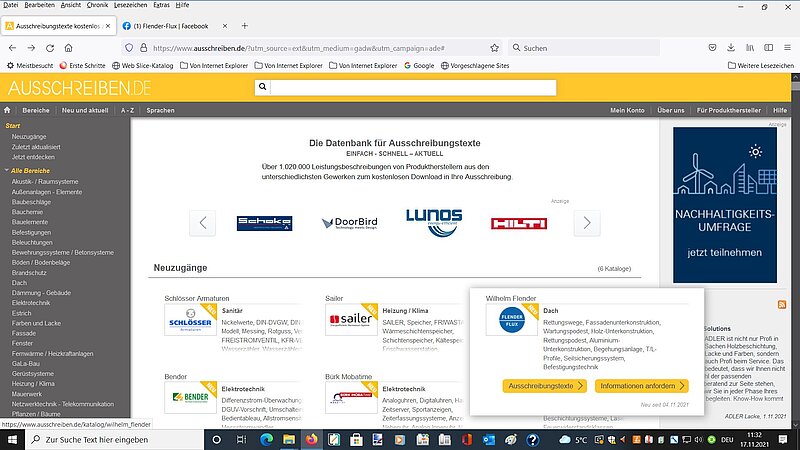Screen dimensions: 800x450
Task: Click the Bender catalog logo
Action: [190, 397]
